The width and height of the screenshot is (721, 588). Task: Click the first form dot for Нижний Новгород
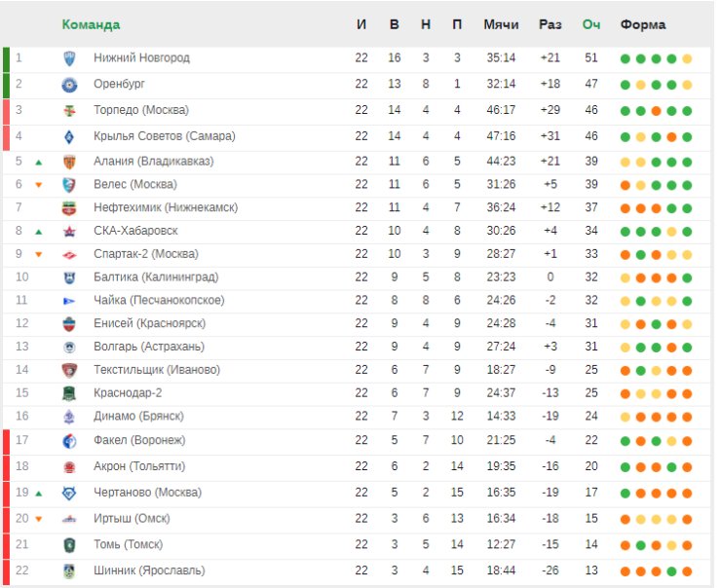pyautogui.click(x=625, y=58)
